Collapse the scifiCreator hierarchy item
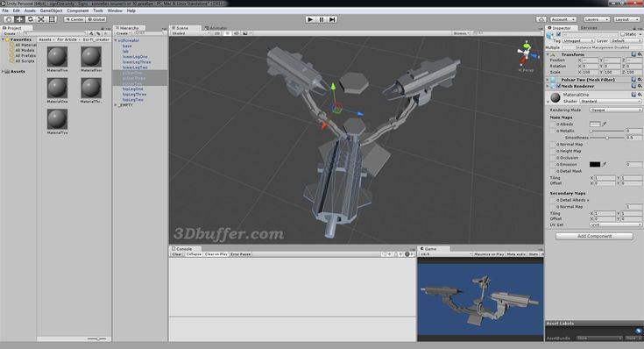This screenshot has width=644, height=349. pos(116,40)
